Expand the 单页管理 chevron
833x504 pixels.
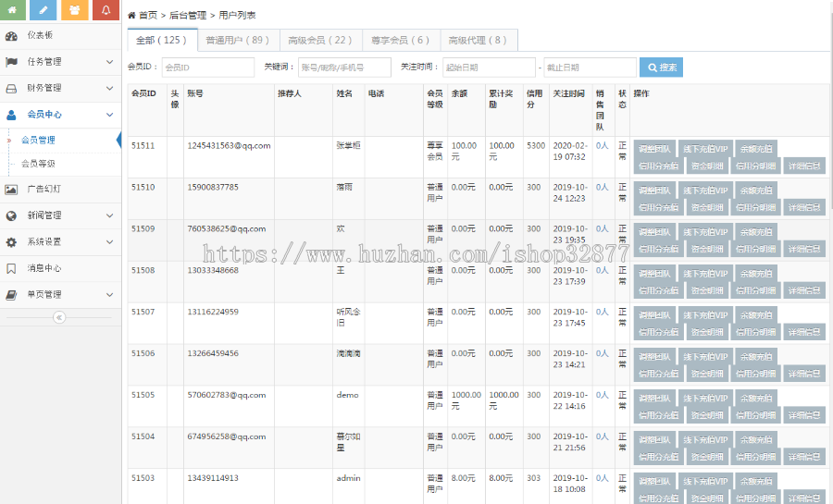[109, 294]
